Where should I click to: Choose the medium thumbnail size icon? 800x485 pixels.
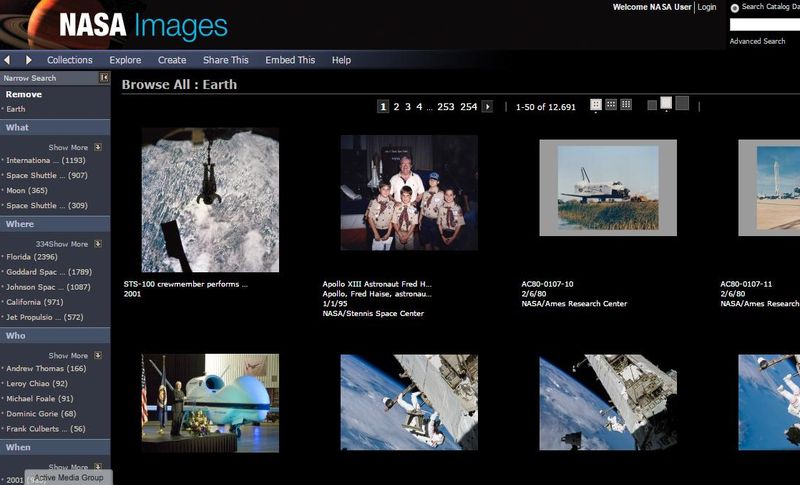666,103
